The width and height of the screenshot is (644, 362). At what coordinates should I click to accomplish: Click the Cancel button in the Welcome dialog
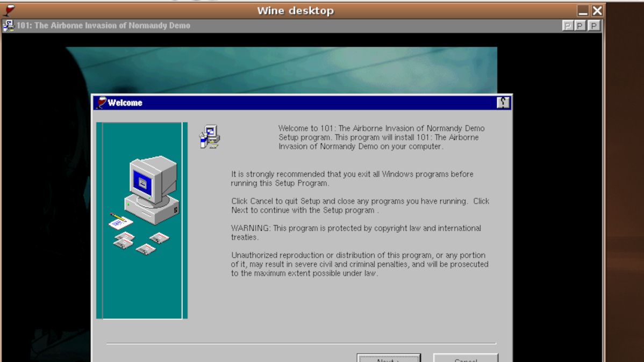click(466, 358)
